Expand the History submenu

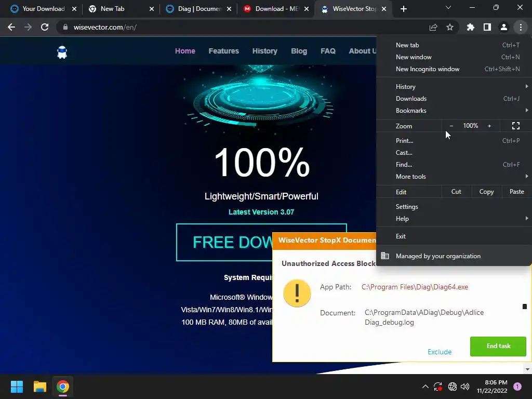point(454,87)
